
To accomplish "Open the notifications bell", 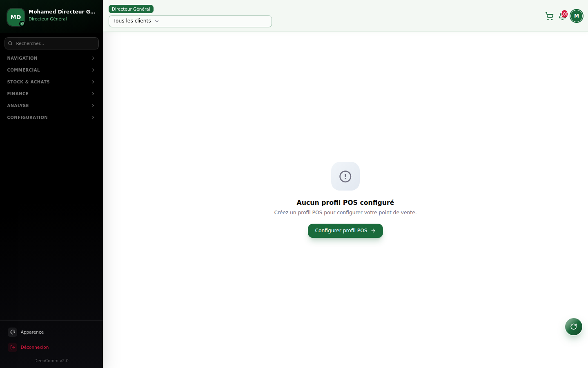I will coord(562,16).
